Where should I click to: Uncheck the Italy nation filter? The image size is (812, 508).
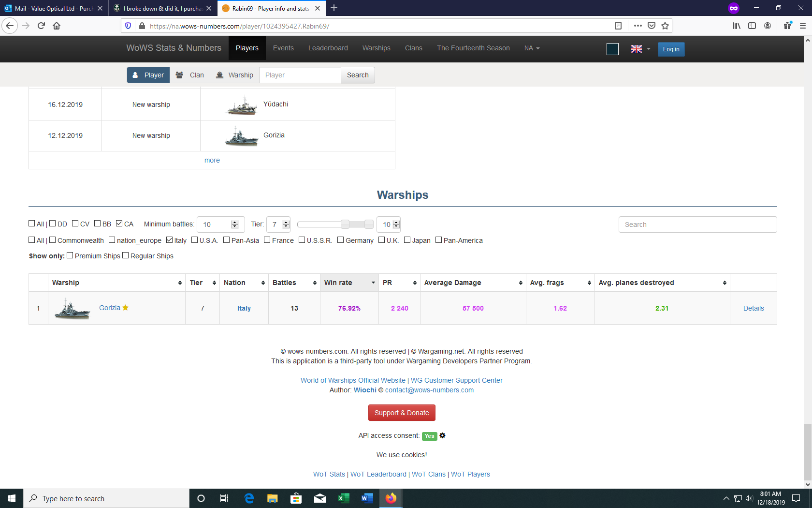click(x=169, y=240)
